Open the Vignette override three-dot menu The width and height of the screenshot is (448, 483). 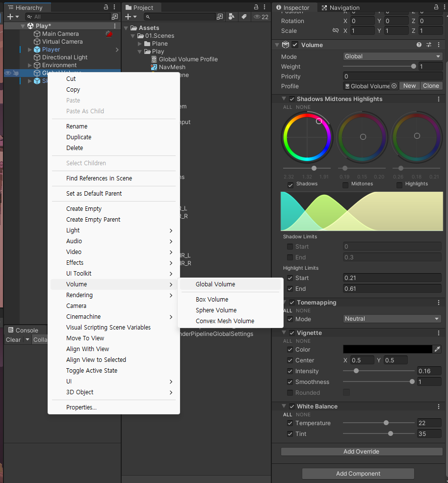click(439, 333)
